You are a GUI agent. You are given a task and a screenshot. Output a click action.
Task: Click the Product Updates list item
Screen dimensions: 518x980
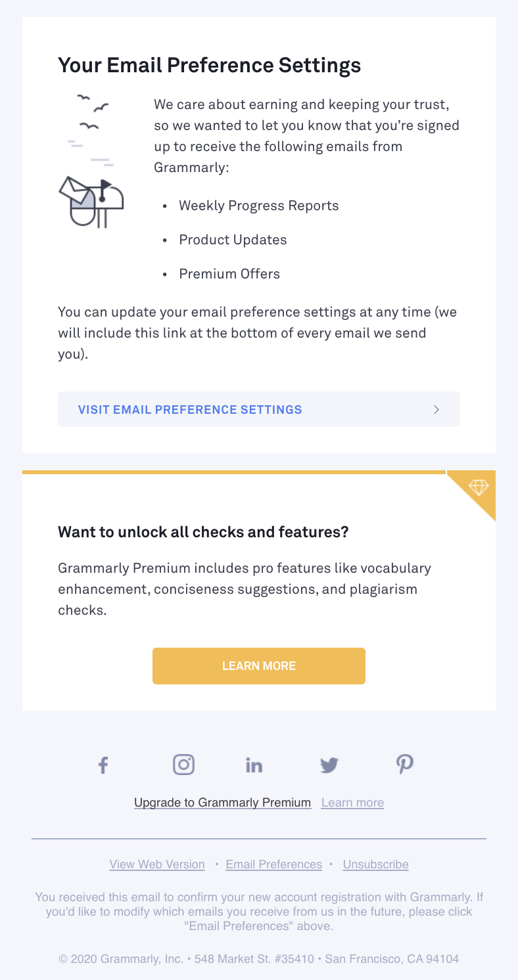pos(233,240)
